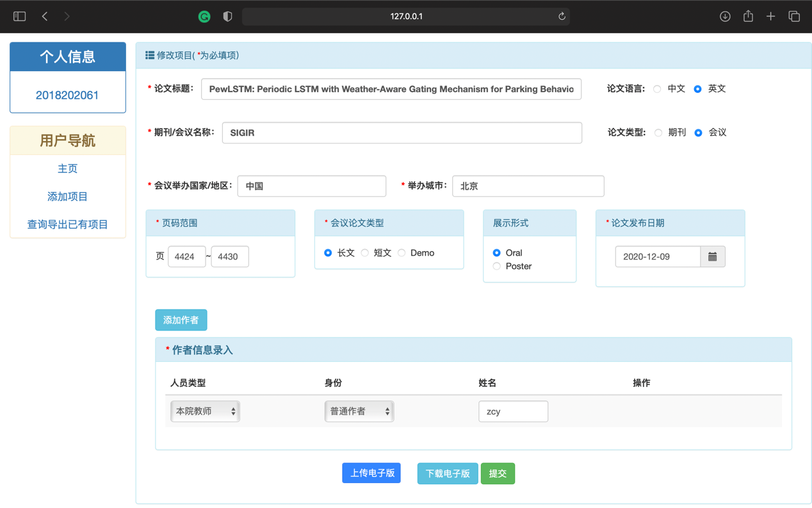Click the country field containing 中国
The height and width of the screenshot is (508, 812).
(312, 186)
